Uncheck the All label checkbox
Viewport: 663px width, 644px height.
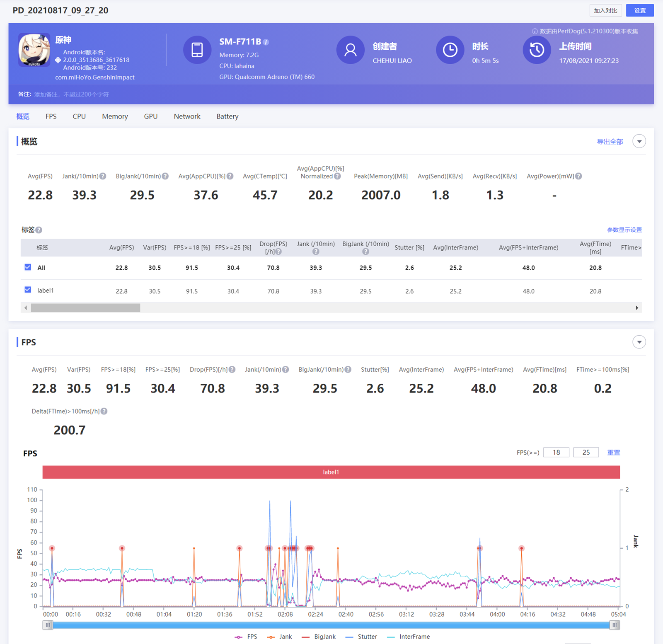pos(28,267)
